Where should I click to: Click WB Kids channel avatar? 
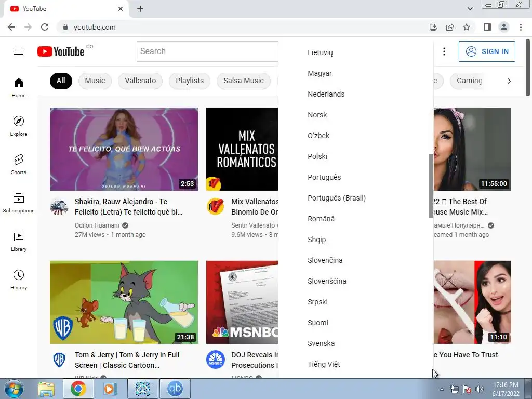tap(59, 360)
